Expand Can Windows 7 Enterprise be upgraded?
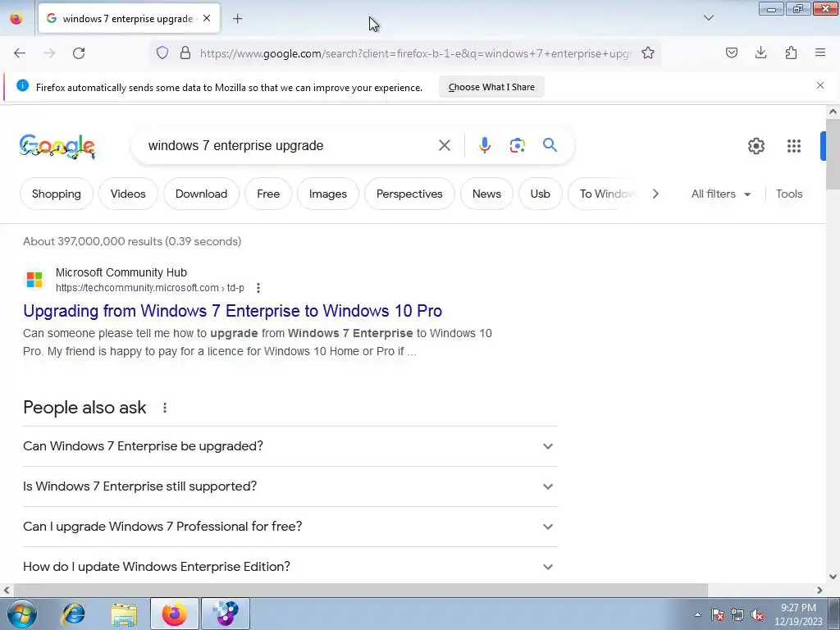Image resolution: width=840 pixels, height=630 pixels. 290,446
